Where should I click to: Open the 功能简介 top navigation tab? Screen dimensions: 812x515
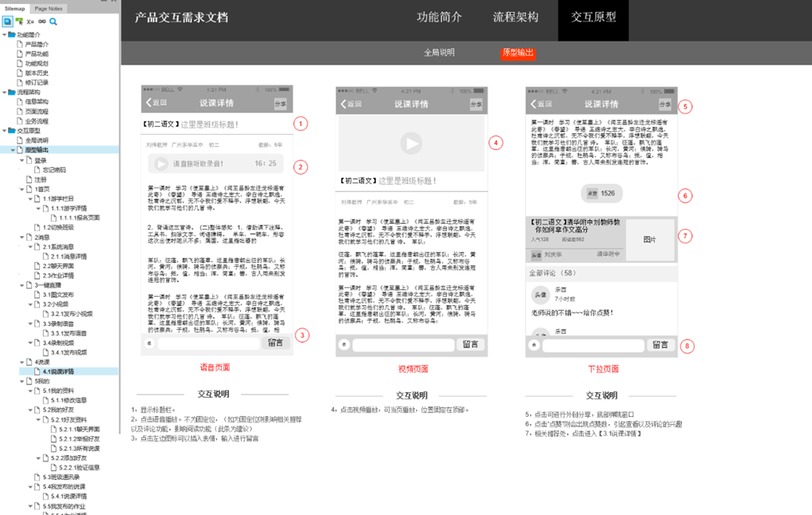439,17
